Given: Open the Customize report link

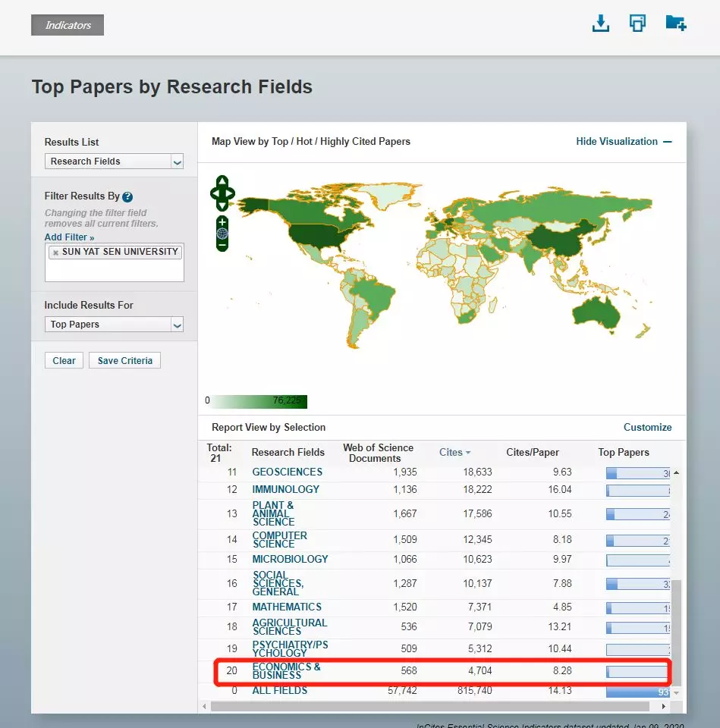Looking at the screenshot, I should coord(647,427).
